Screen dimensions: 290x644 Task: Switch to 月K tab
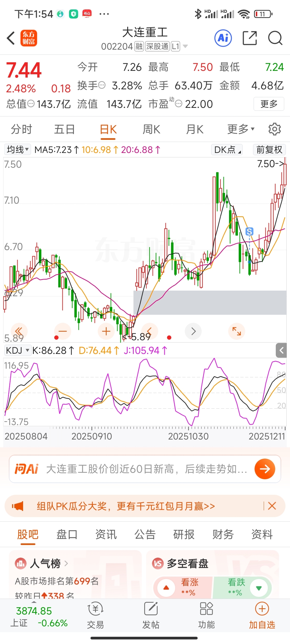(x=195, y=129)
